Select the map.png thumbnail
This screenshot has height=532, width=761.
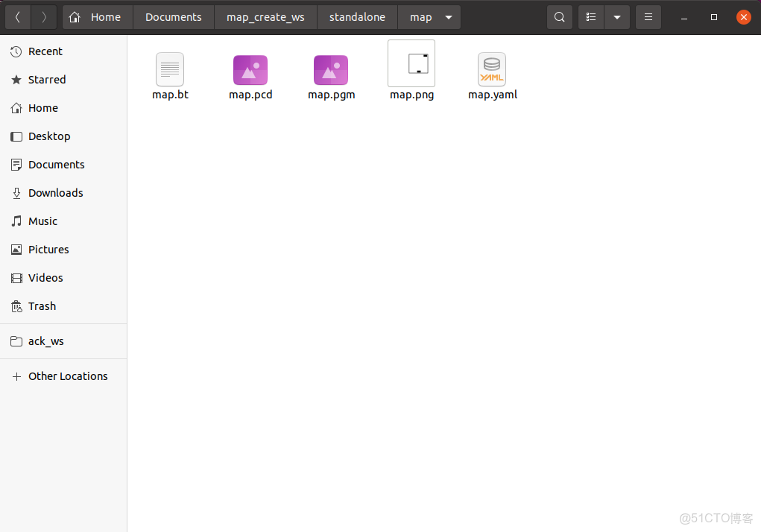point(411,63)
